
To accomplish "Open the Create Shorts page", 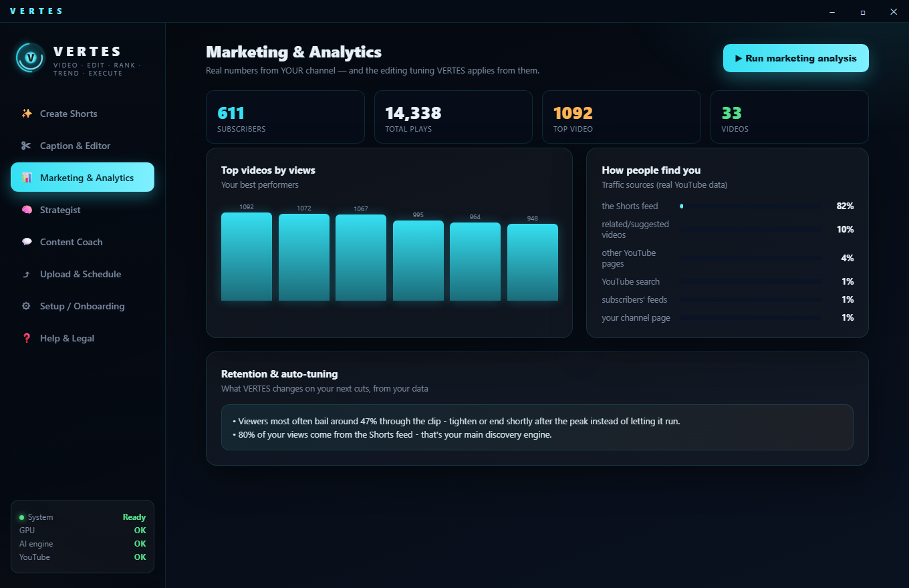I will point(82,114).
